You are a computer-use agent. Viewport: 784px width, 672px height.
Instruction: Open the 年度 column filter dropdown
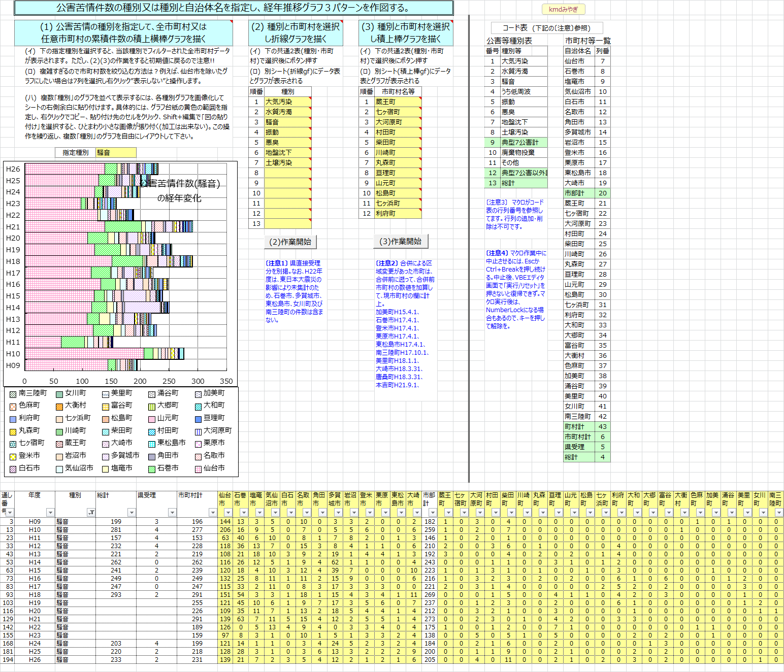tap(50, 513)
